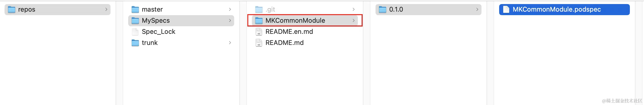Select the README.en.md file name
644x105 pixels.
pos(289,32)
